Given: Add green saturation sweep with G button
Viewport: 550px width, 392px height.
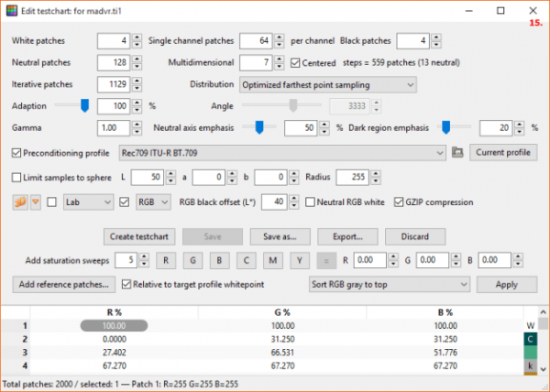Looking at the screenshot, I should pyautogui.click(x=192, y=260).
